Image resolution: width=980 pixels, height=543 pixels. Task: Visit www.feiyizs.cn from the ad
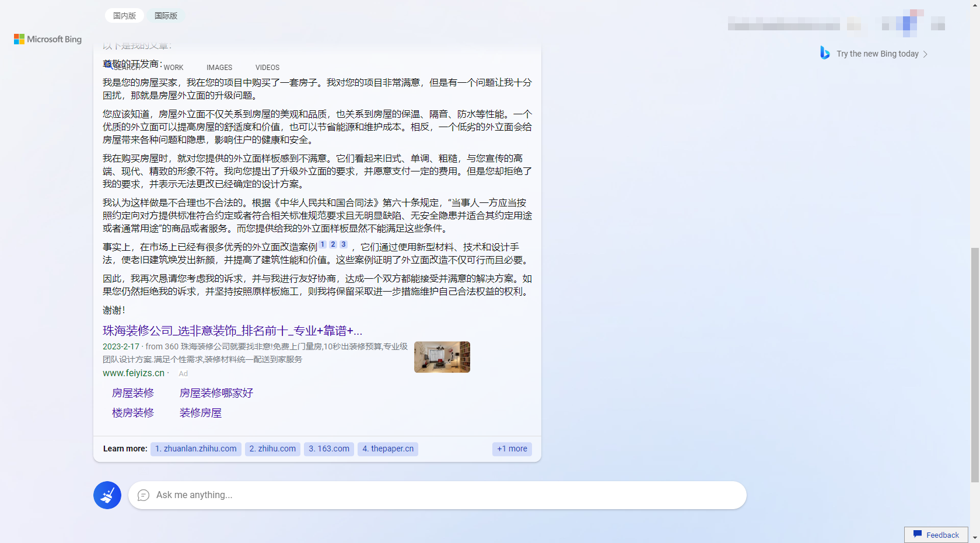[x=134, y=373]
